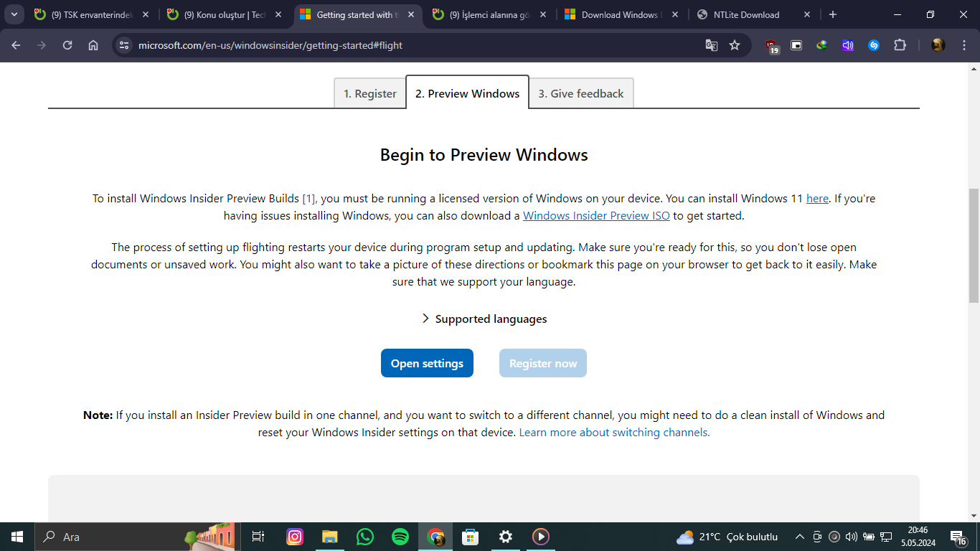Select the 1. Register tab

point(370,93)
